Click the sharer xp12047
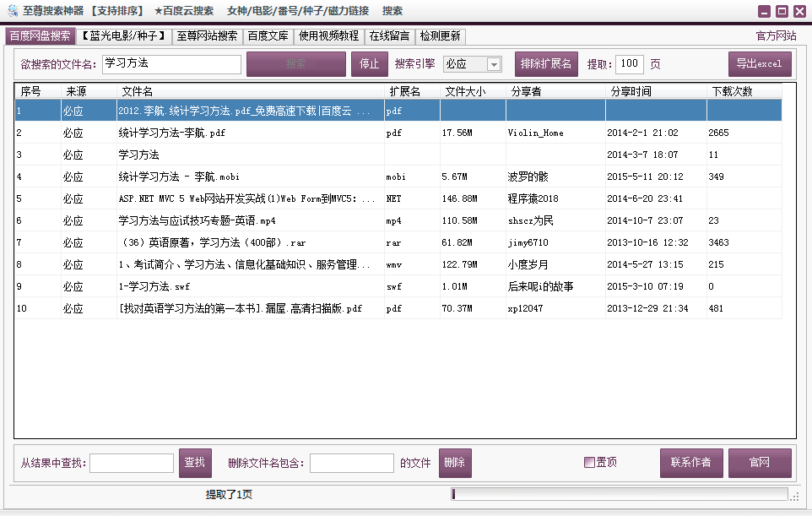The height and width of the screenshot is (516, 812). [525, 308]
